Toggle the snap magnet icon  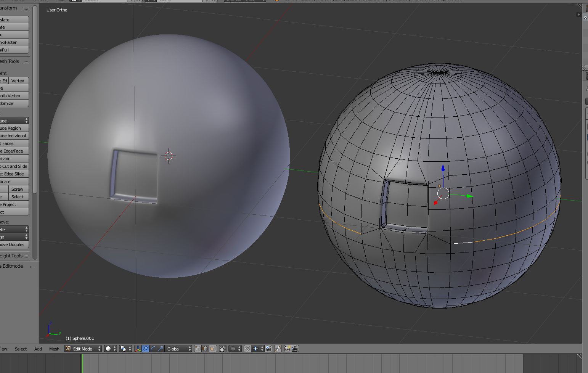(x=247, y=349)
